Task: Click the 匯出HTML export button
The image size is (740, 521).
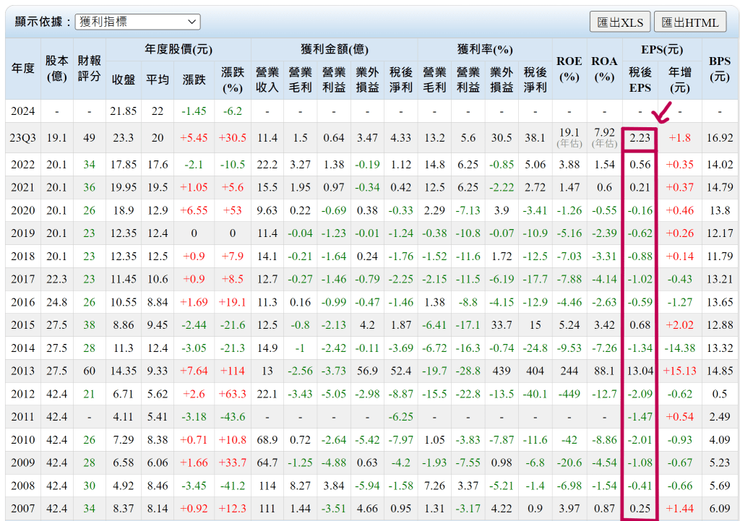Action: pos(690,22)
